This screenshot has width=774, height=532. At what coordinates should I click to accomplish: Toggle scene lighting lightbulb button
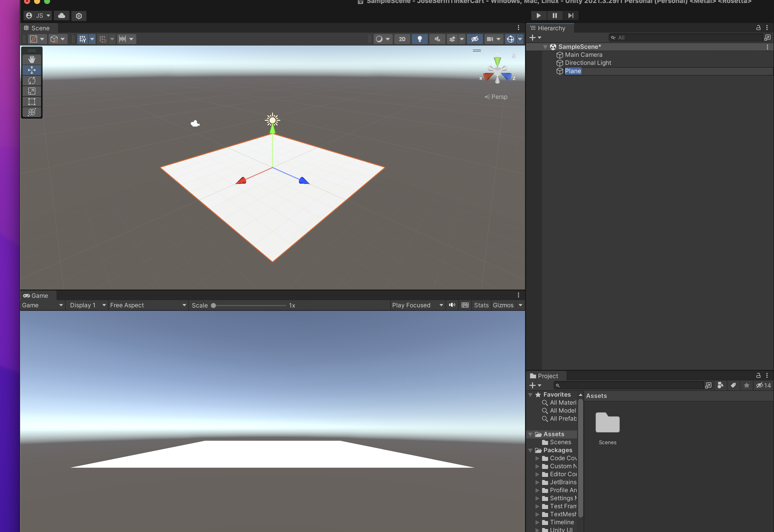pos(420,39)
